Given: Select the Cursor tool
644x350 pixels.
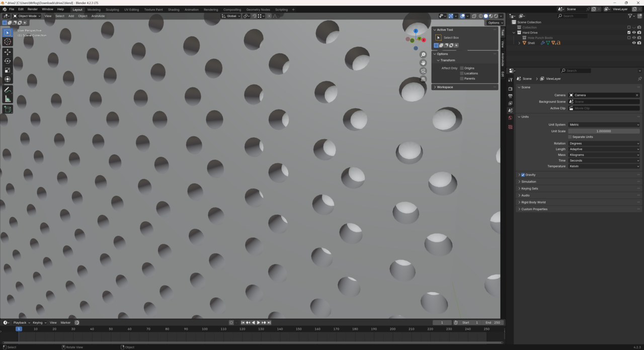Looking at the screenshot, I should 7,42.
